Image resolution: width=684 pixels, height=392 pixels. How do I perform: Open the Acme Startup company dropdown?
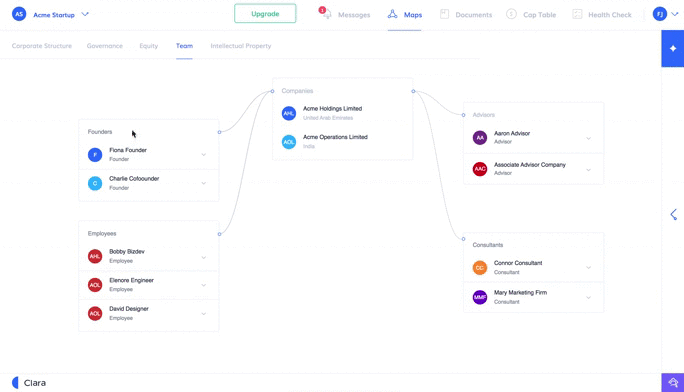pos(85,14)
